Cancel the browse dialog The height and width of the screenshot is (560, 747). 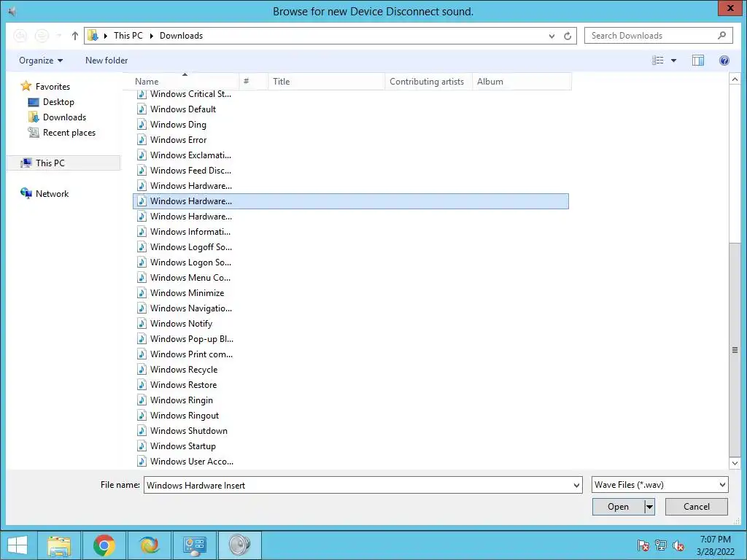pyautogui.click(x=697, y=507)
